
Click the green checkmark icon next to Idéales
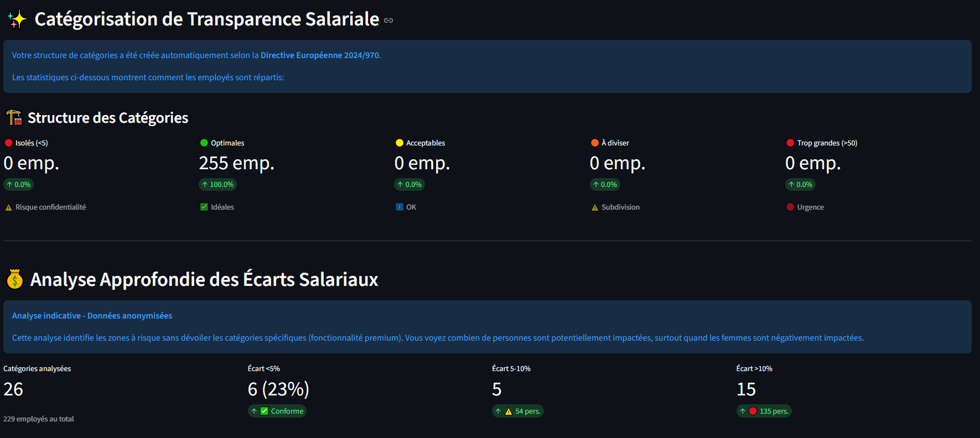(x=204, y=207)
